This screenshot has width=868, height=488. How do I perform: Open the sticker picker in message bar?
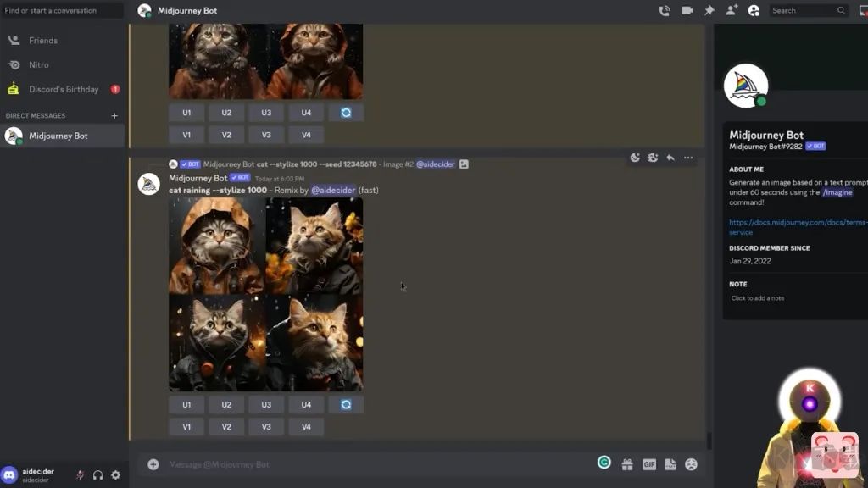click(670, 464)
